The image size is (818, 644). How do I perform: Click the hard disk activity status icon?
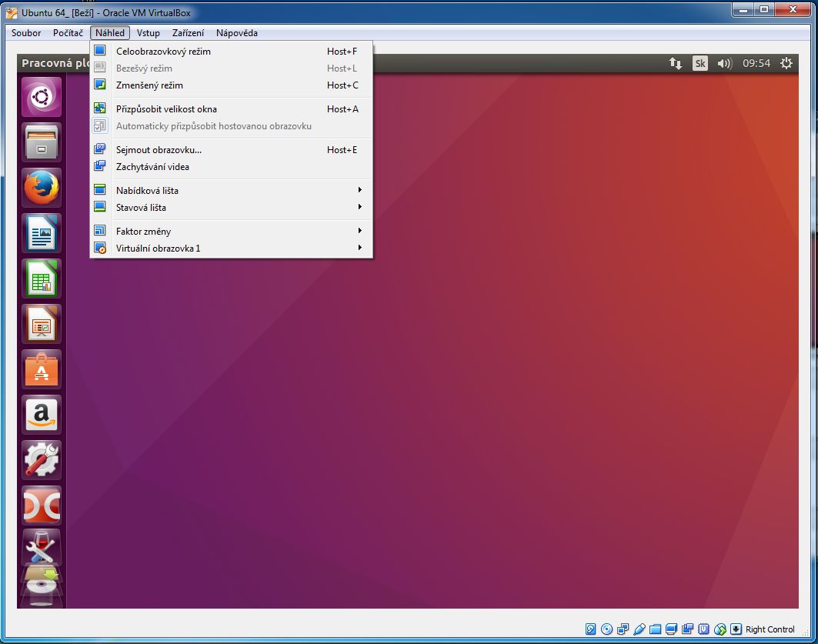point(590,629)
